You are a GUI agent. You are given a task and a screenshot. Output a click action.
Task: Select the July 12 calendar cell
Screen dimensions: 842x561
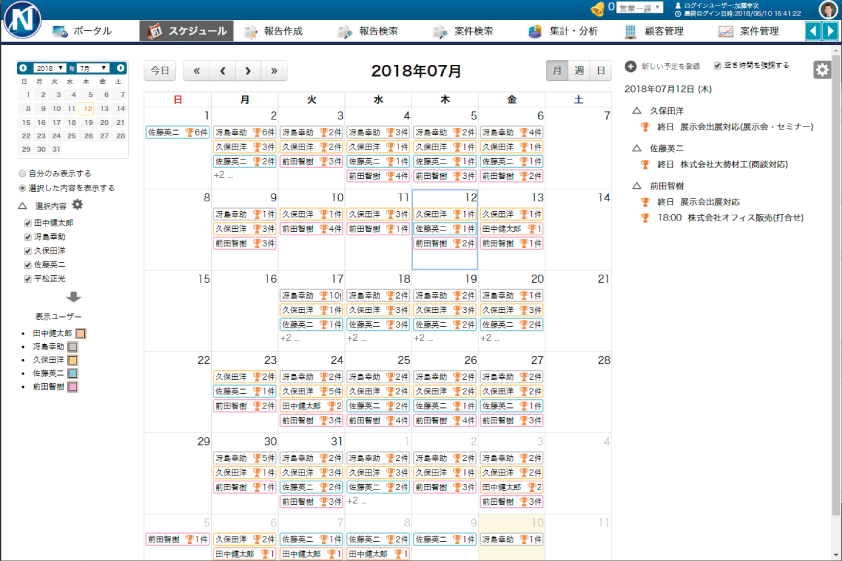pos(445,229)
